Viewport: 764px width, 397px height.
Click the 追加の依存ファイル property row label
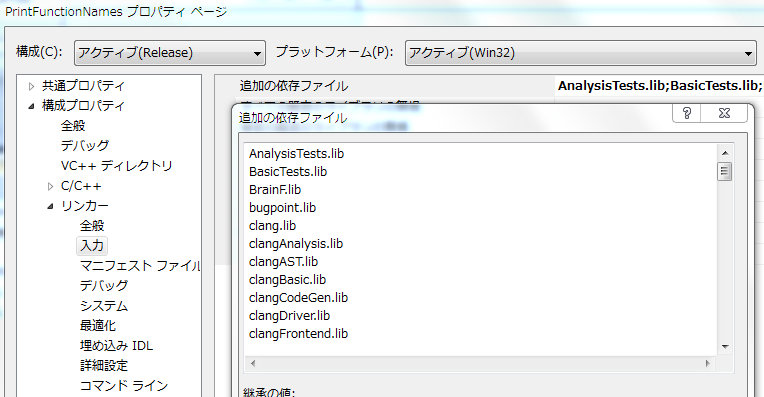294,86
